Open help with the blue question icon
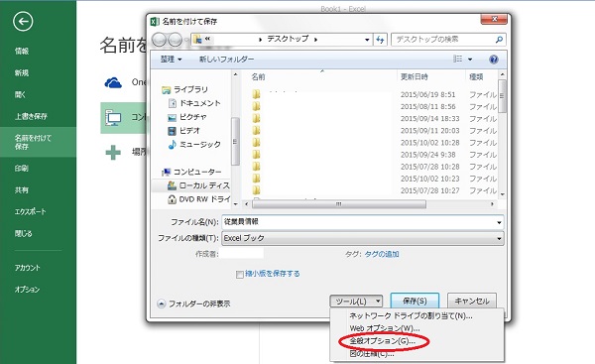 pos(493,60)
